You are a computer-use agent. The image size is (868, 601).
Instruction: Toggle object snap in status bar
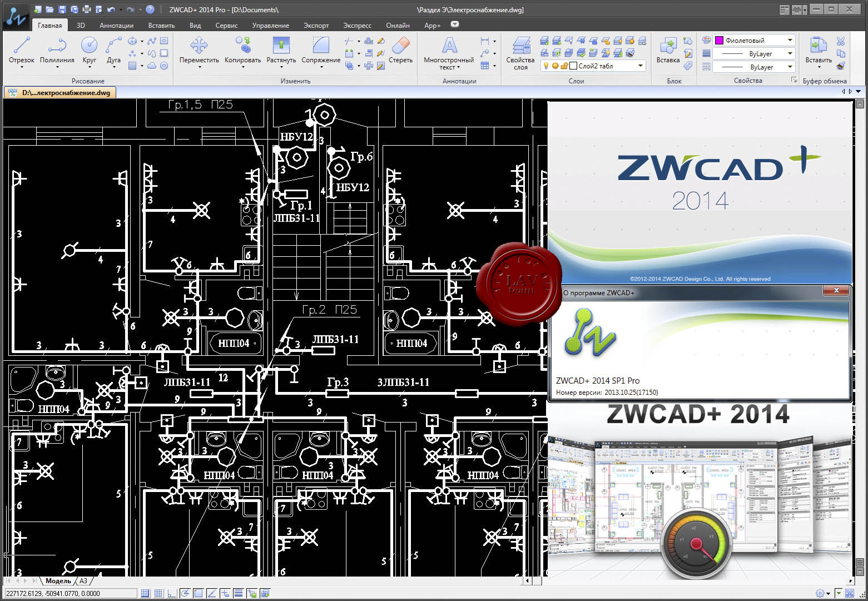point(199,593)
